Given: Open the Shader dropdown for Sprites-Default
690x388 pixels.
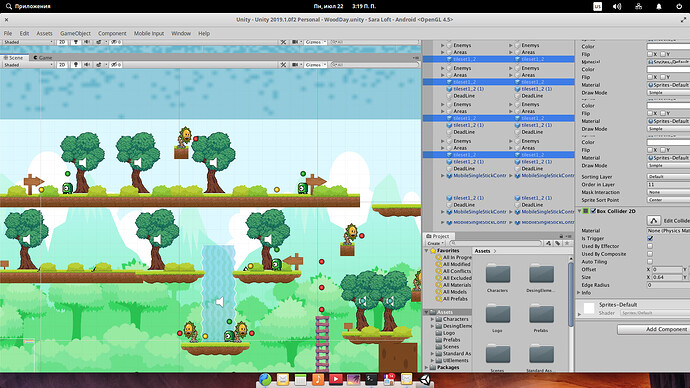Looking at the screenshot, I should pos(655,313).
